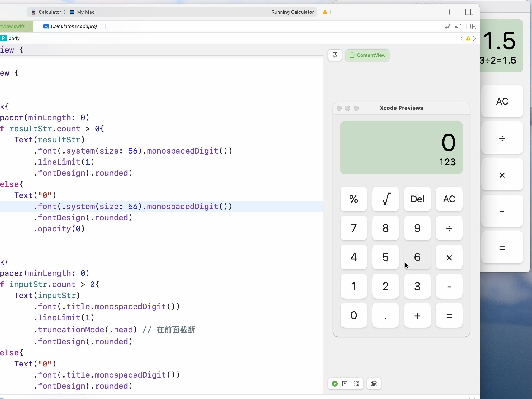Add a new editor split
The image size is (532, 399).
click(x=473, y=27)
